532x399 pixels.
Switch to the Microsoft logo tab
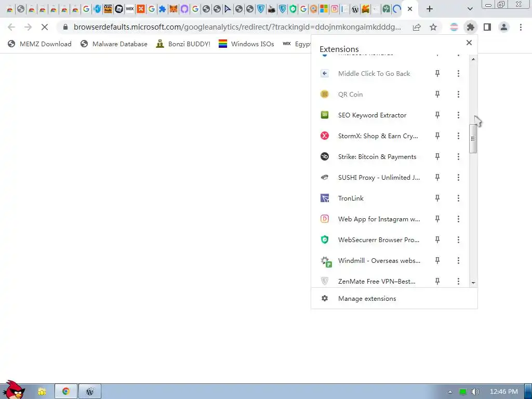[x=324, y=9]
